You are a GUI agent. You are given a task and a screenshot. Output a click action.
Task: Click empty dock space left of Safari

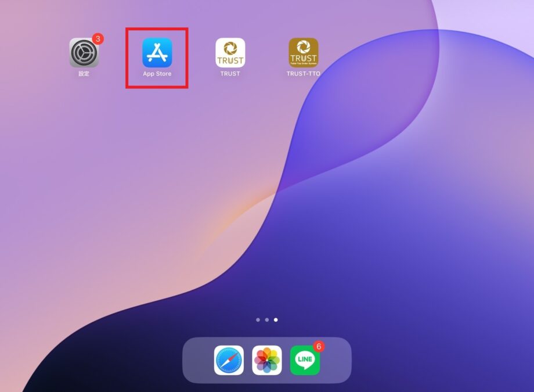pos(197,360)
